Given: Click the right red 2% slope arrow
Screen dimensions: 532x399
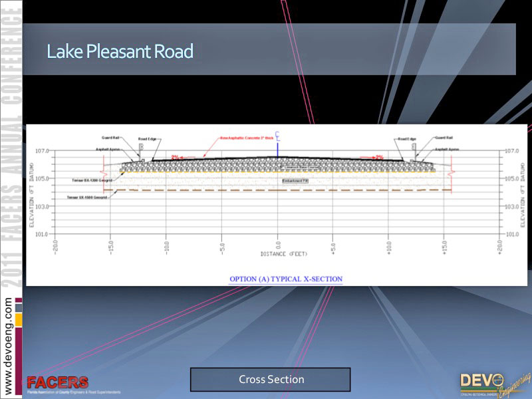Looking at the screenshot, I should pyautogui.click(x=378, y=157).
